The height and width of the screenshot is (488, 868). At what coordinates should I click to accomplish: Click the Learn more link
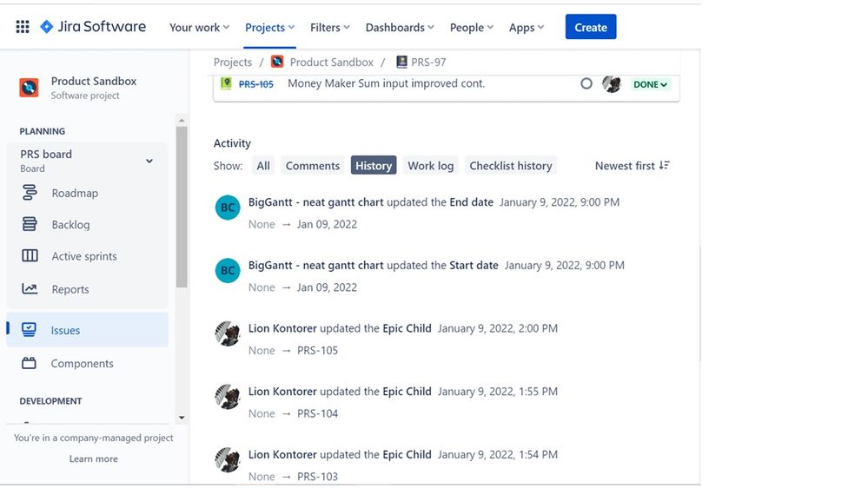coord(94,458)
